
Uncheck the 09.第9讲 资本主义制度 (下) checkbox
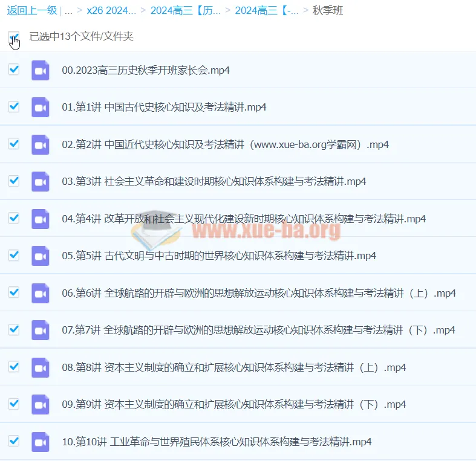coord(13,404)
